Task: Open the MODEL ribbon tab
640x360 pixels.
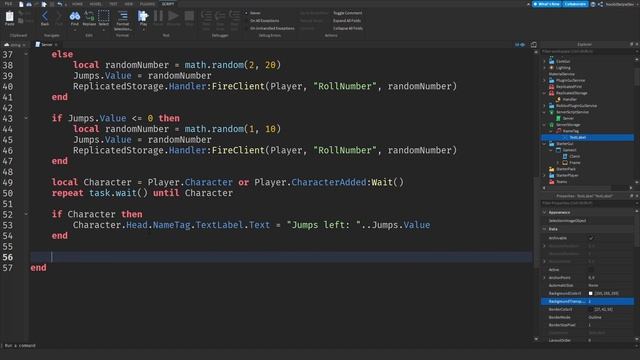Action: 96,4
